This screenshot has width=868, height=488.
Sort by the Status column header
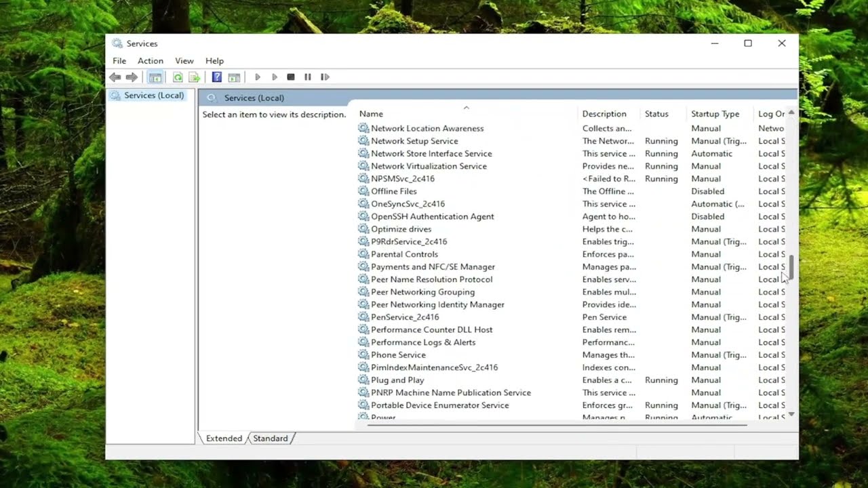tap(663, 114)
